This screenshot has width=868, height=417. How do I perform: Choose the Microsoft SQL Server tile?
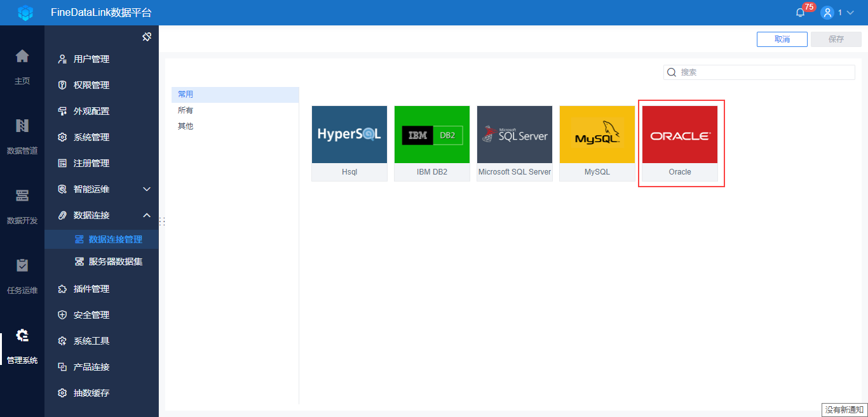coord(515,143)
